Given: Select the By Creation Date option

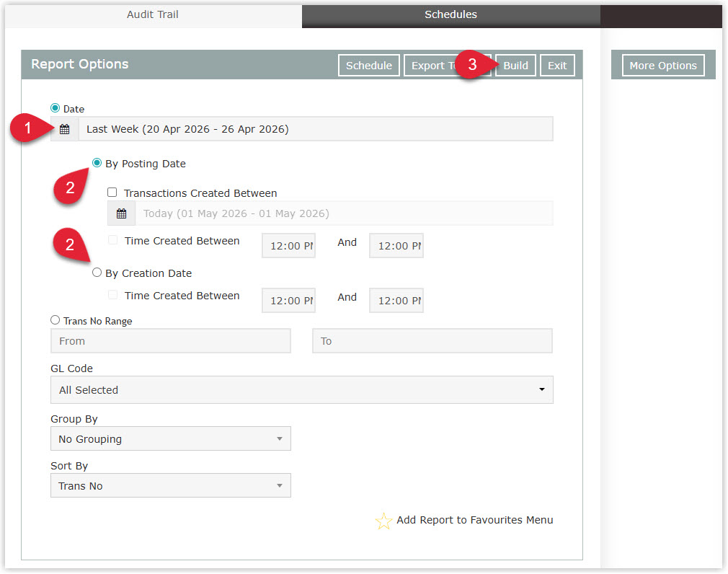Looking at the screenshot, I should tap(97, 273).
